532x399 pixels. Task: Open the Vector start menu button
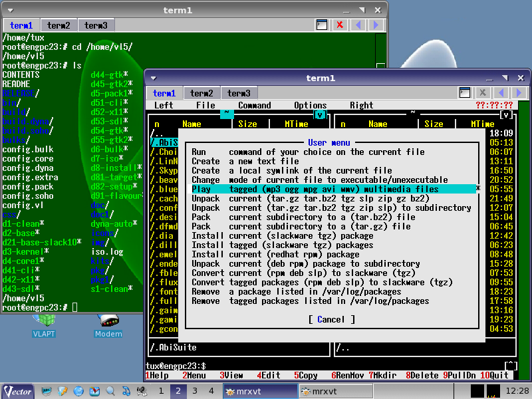click(x=18, y=391)
